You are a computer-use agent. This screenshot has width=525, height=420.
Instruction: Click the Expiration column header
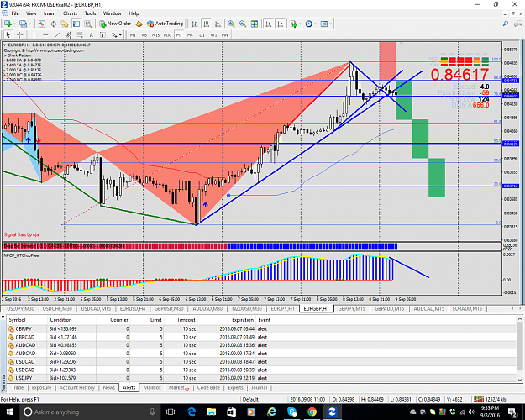[x=226, y=320]
